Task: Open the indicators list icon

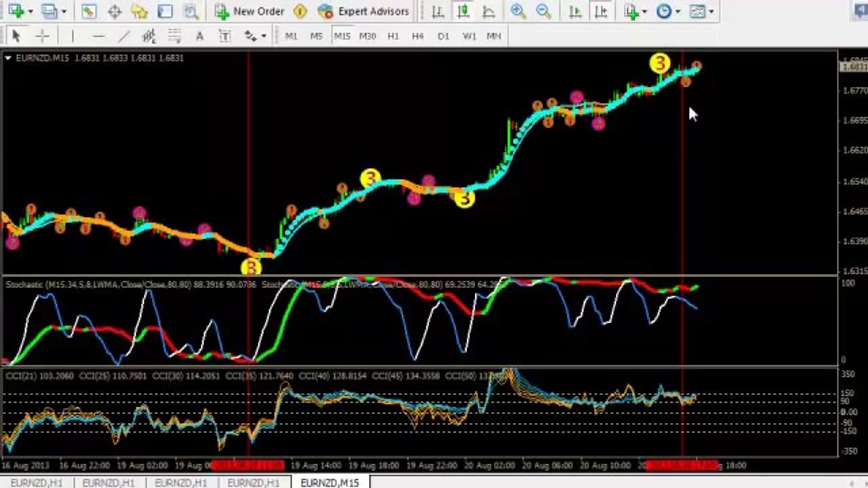Action: (632, 11)
